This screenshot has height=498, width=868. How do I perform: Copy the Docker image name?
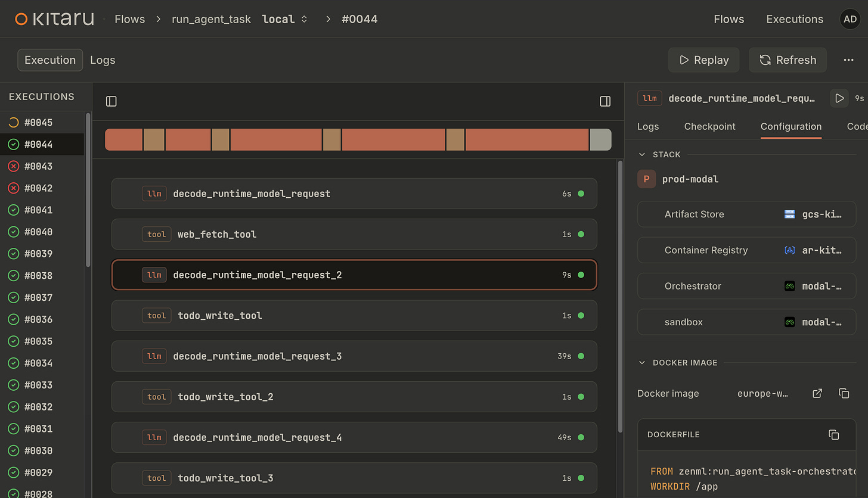tap(844, 393)
